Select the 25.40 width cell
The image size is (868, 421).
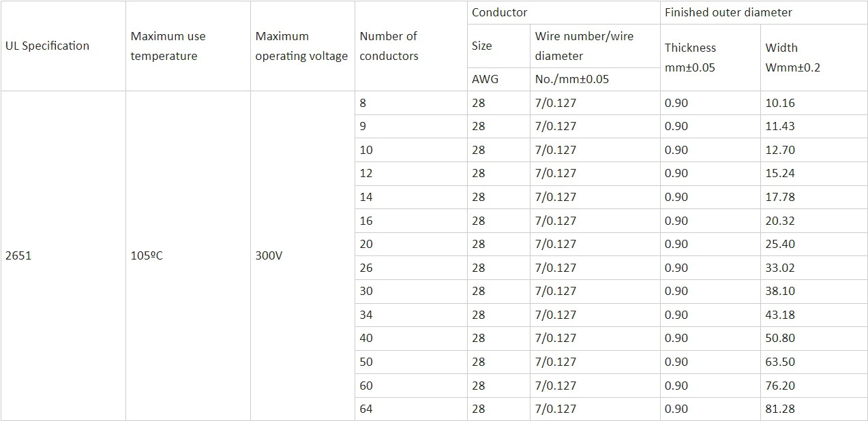point(780,244)
